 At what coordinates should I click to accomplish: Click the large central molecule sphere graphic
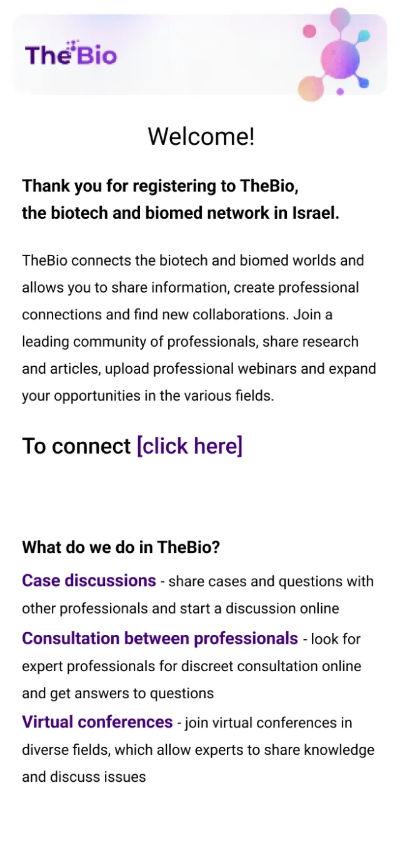pos(340,59)
